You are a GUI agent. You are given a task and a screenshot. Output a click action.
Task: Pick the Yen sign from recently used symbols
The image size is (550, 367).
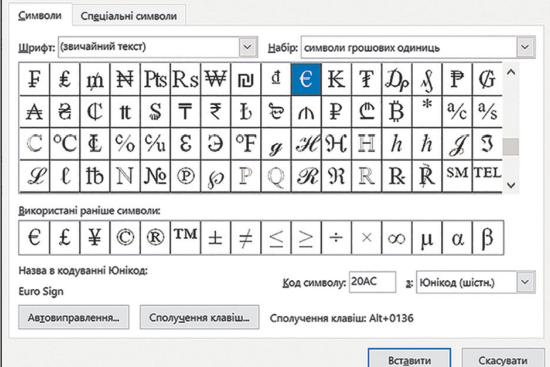[95, 238]
